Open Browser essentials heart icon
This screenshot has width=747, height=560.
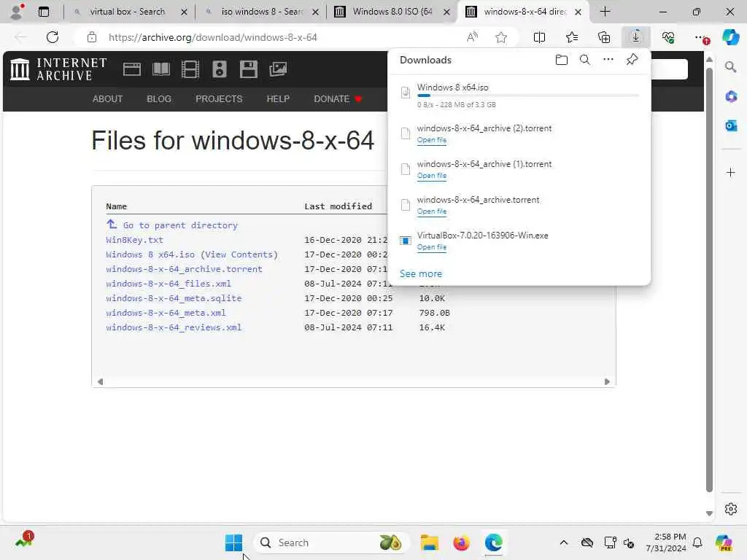668,37
